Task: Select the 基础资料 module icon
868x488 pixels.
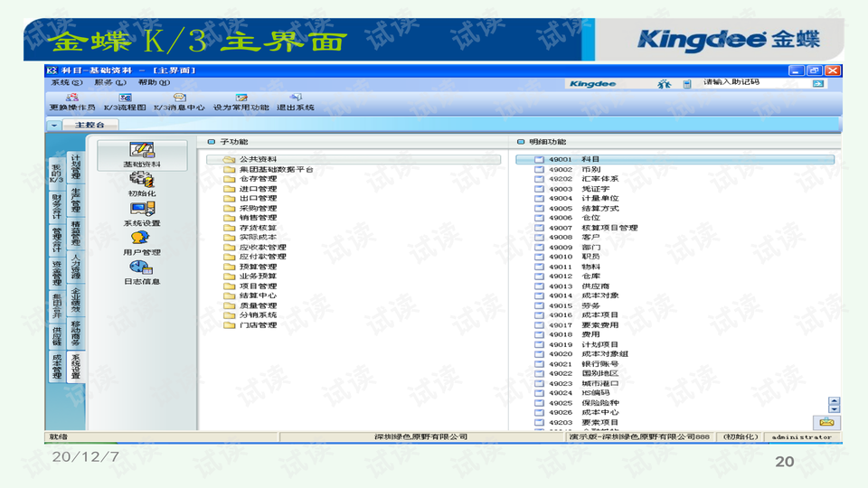Action: (x=142, y=150)
